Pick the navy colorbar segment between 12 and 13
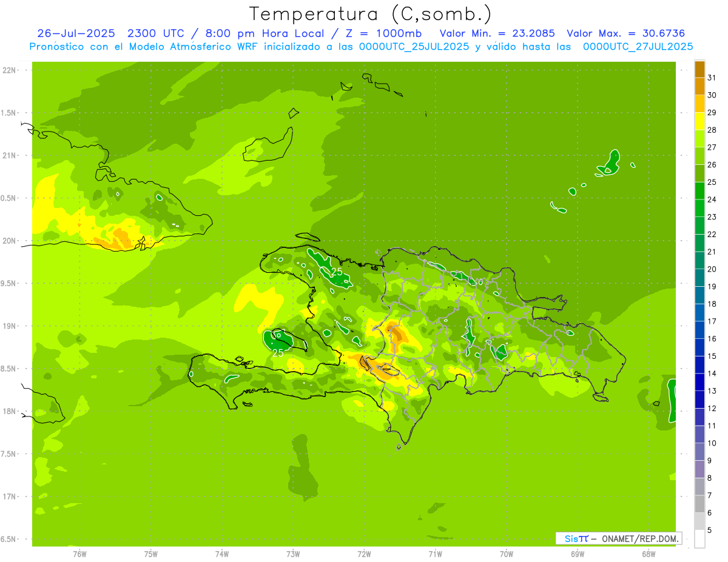728x562 pixels. point(699,400)
